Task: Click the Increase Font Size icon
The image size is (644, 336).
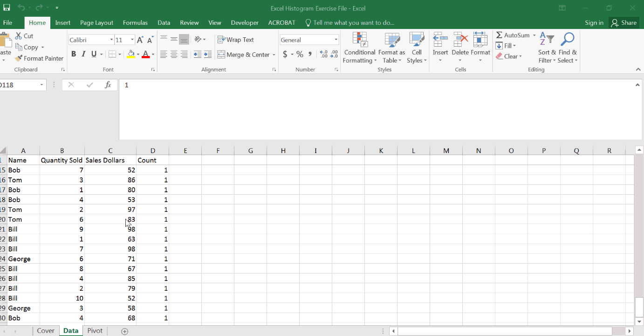Action: click(140, 40)
